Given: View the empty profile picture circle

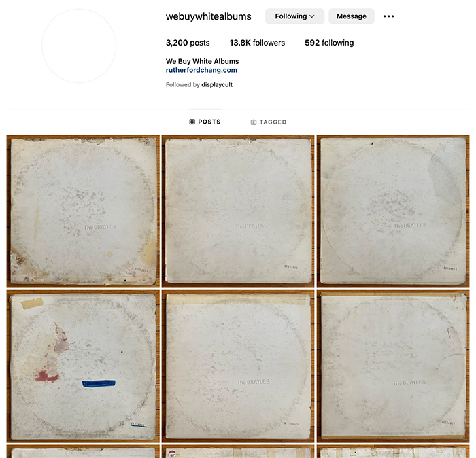Looking at the screenshot, I should coord(79,46).
